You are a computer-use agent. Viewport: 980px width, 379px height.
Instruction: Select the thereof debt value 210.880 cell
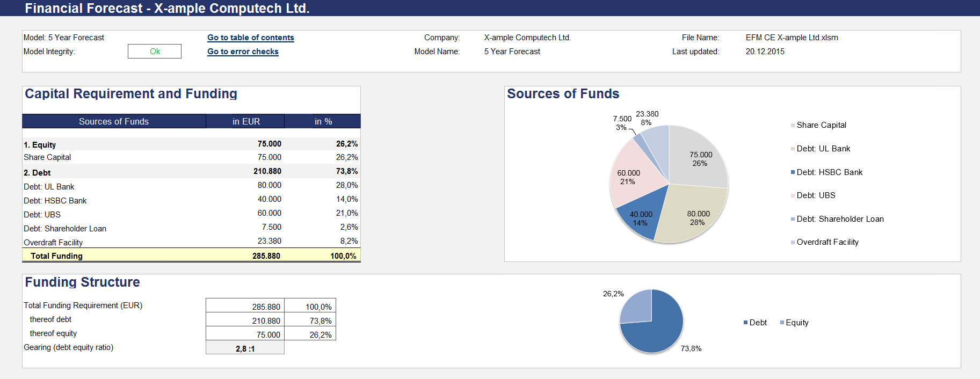tap(245, 320)
